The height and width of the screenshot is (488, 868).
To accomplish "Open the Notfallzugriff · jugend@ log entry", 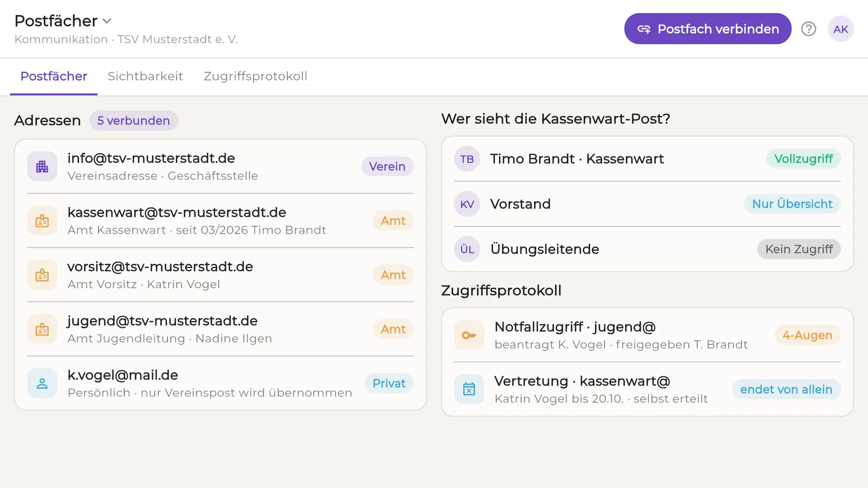I will [x=647, y=335].
